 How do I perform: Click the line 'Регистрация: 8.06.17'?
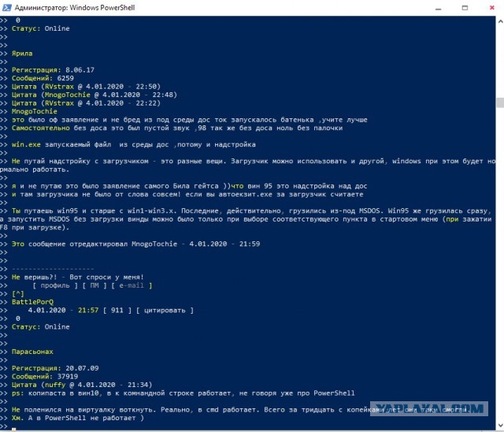tap(53, 70)
